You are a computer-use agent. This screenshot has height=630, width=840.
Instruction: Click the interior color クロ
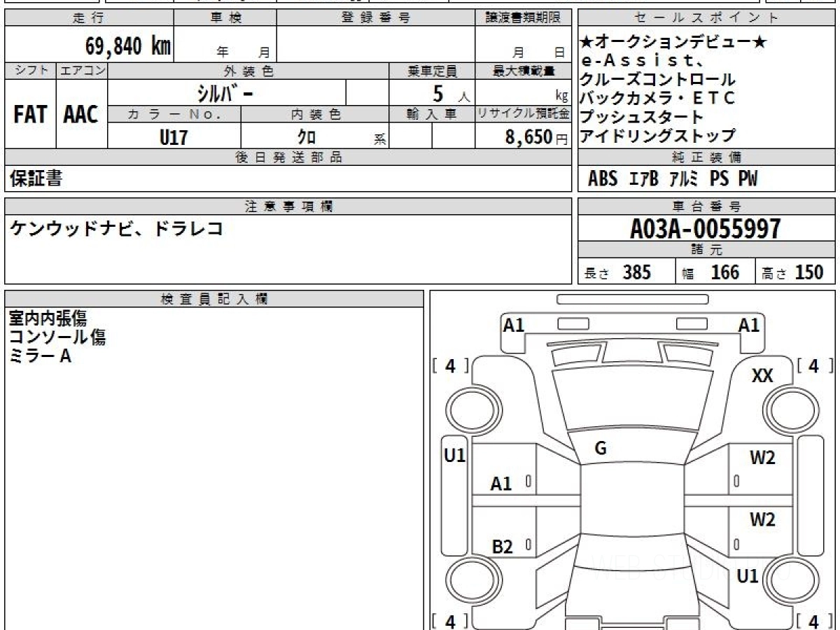coord(307,137)
